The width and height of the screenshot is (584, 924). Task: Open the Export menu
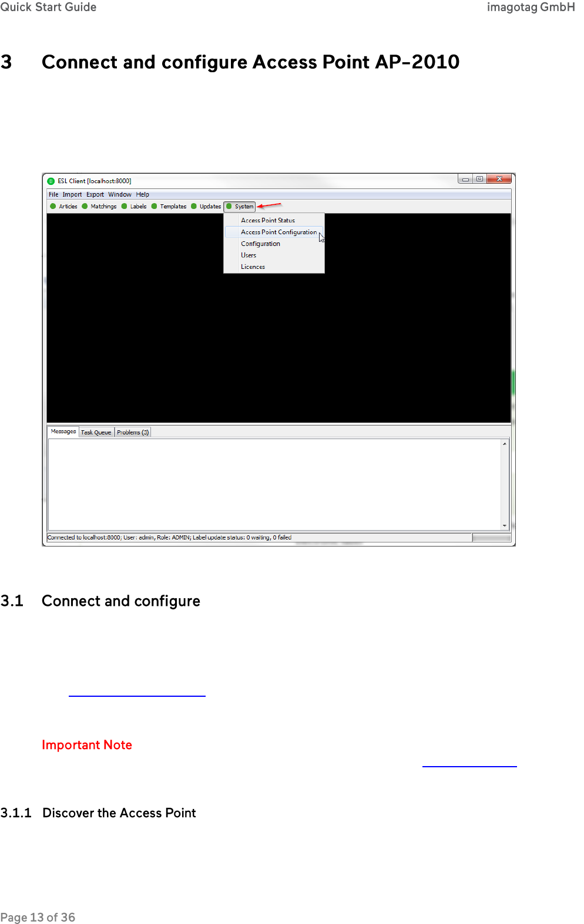click(x=95, y=195)
